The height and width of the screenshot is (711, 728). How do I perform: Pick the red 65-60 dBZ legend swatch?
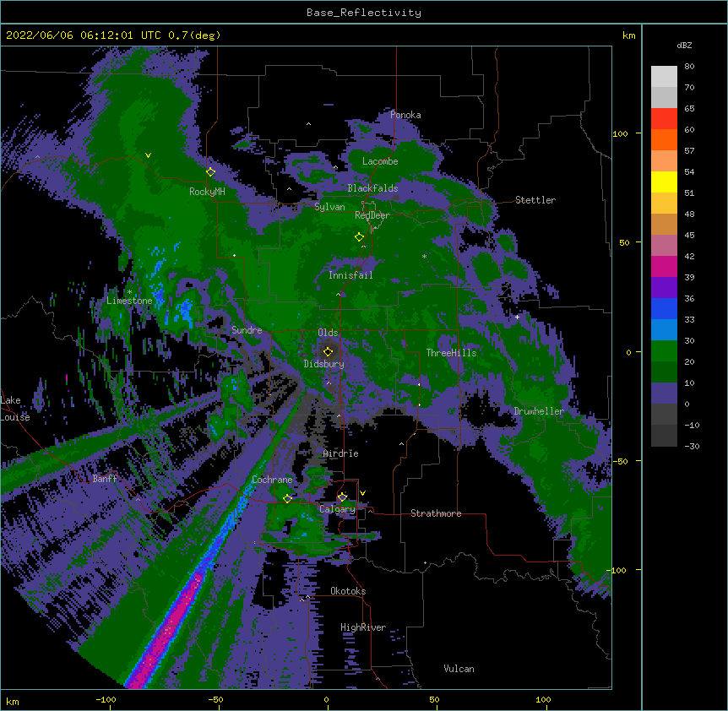click(x=664, y=119)
